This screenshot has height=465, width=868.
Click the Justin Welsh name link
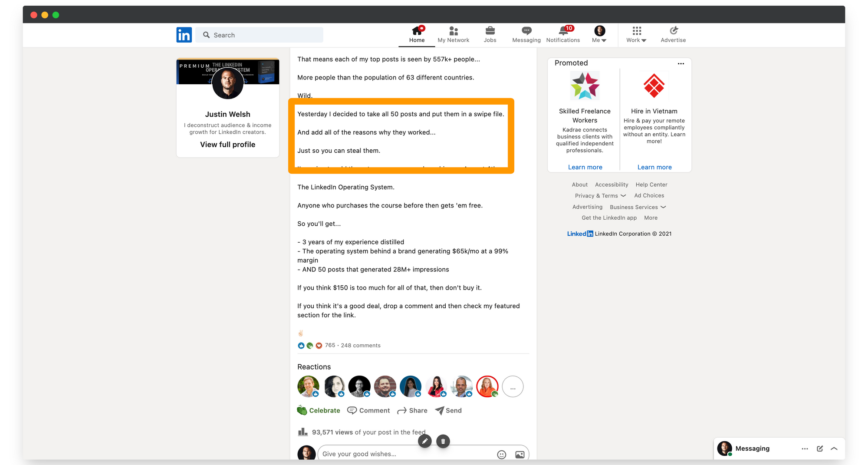pos(228,114)
